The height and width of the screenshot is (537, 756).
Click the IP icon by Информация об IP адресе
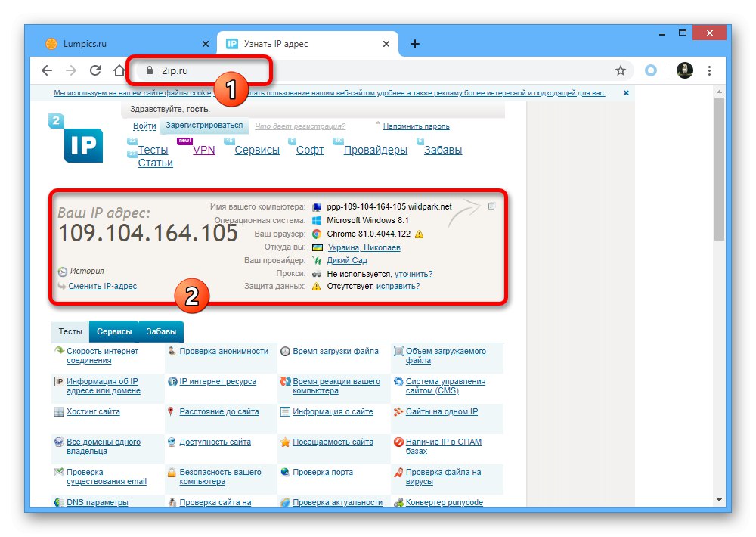tap(59, 382)
